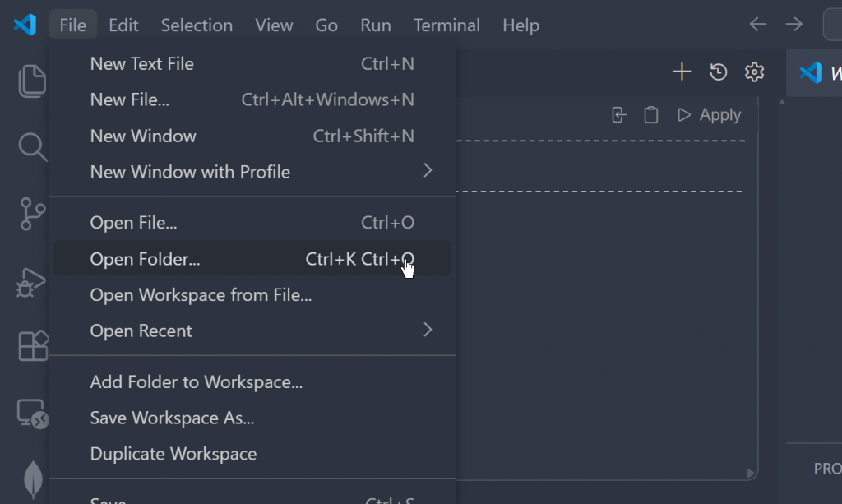Click the copy to clipboard icon
The image size is (842, 504).
pyautogui.click(x=651, y=115)
